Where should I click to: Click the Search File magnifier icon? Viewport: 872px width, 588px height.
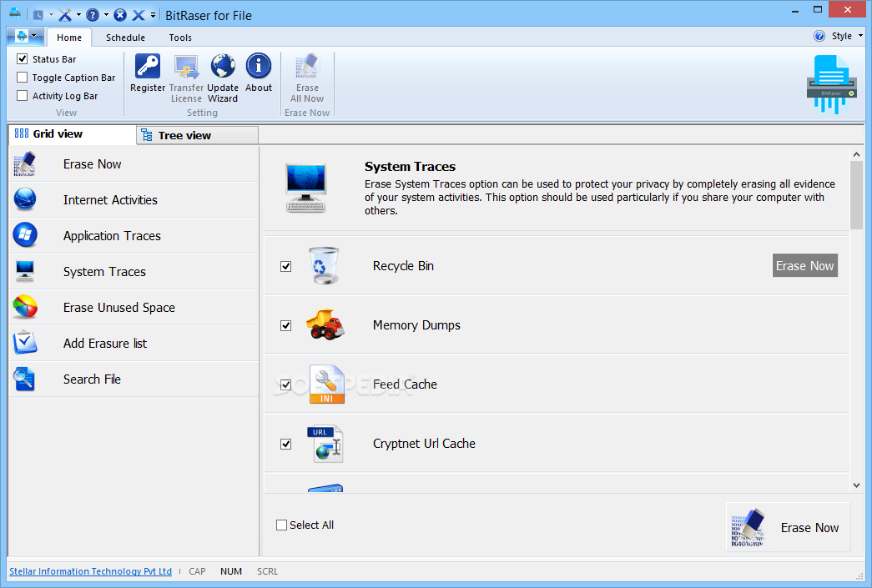tap(25, 379)
